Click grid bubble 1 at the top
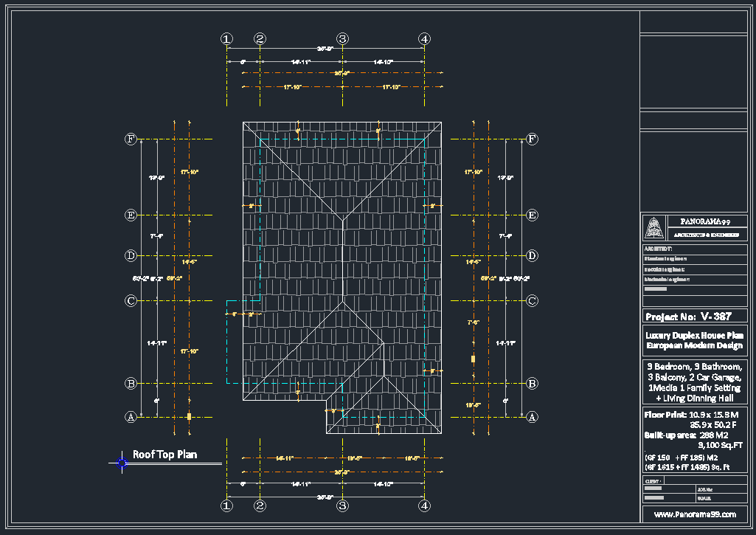 pyautogui.click(x=226, y=39)
